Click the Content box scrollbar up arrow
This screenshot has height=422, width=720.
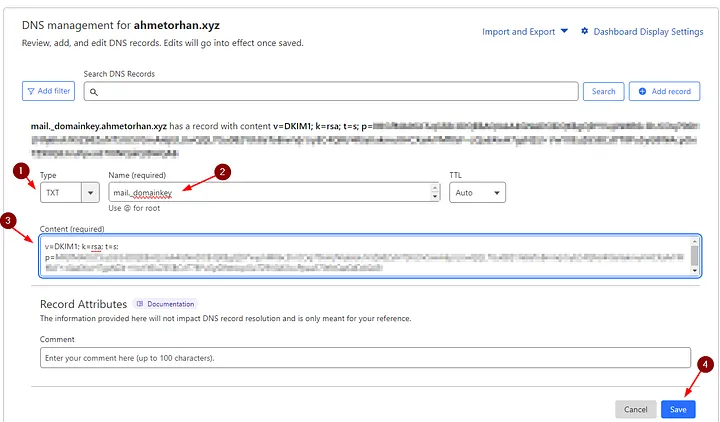695,243
